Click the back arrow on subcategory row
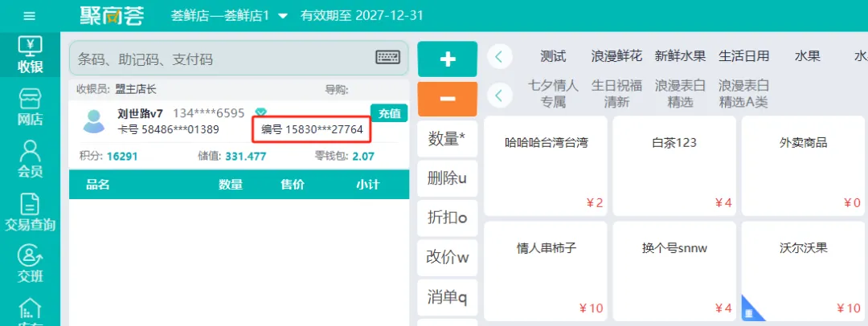 coord(499,96)
